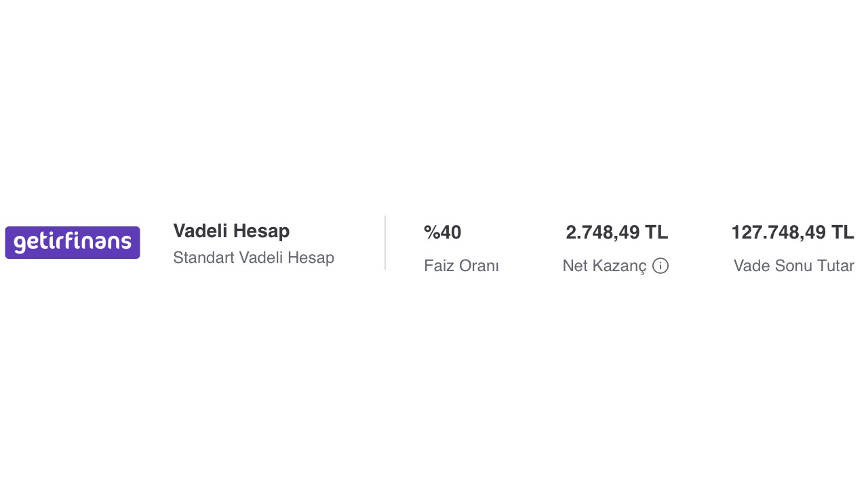Click the Faiz Oranı label

461,266
